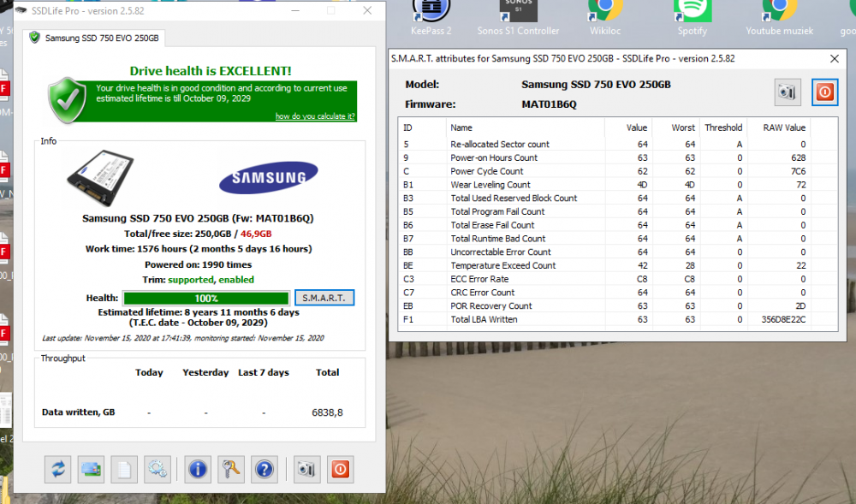Screen dimensions: 856x504
Task: Select the Samsung SSD 750 EVO 250GB tab
Action: (x=94, y=38)
